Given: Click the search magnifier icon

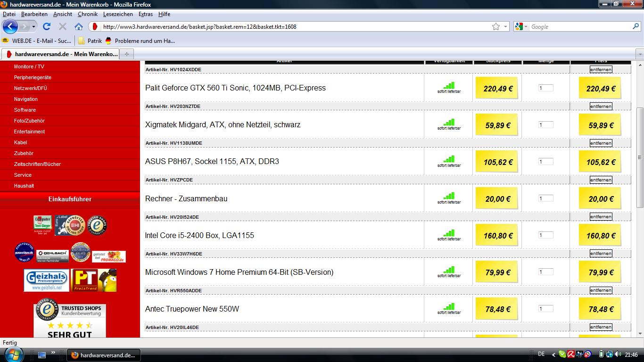Looking at the screenshot, I should click(x=636, y=26).
